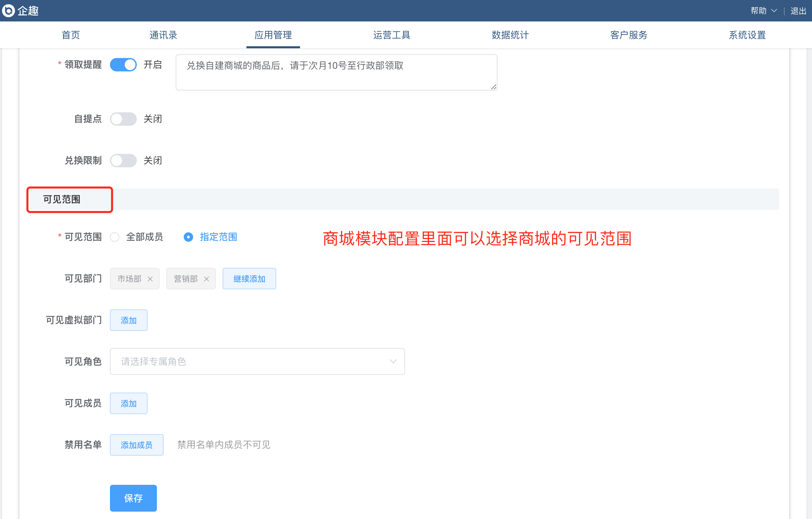Click the 可见角色 dropdown arrow
This screenshot has height=519, width=812.
393,361
